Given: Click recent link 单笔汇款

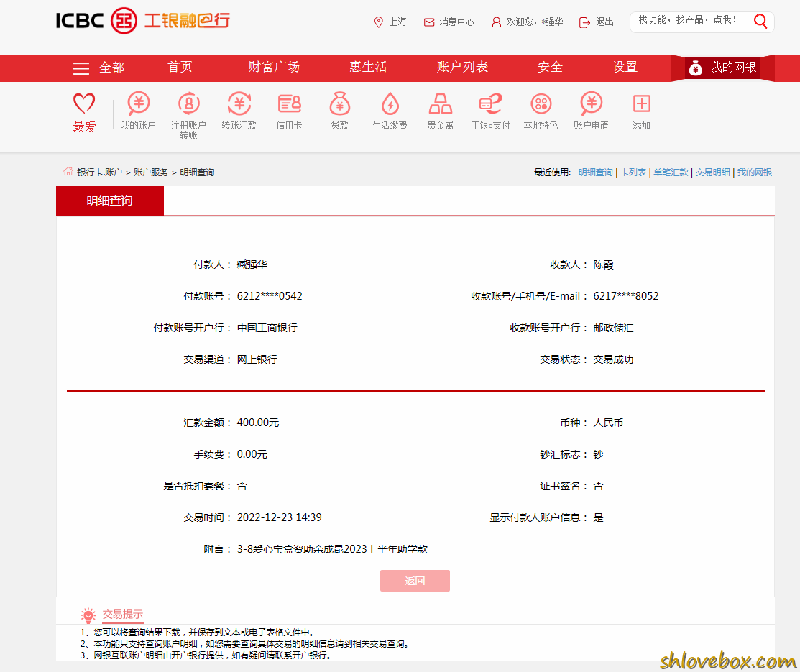Looking at the screenshot, I should [x=671, y=172].
